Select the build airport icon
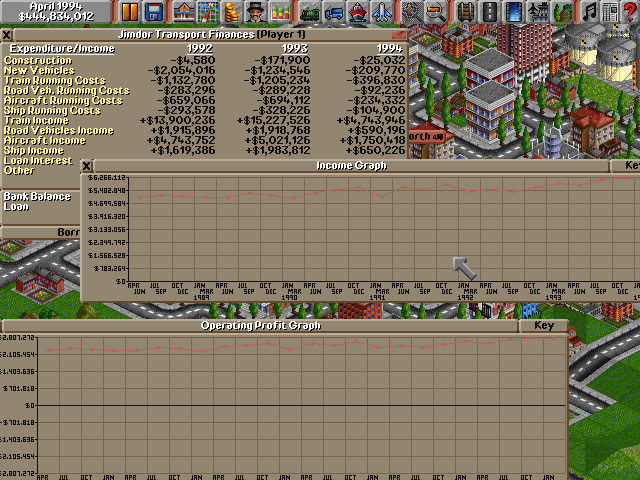640x480 pixels. pyautogui.click(x=538, y=12)
